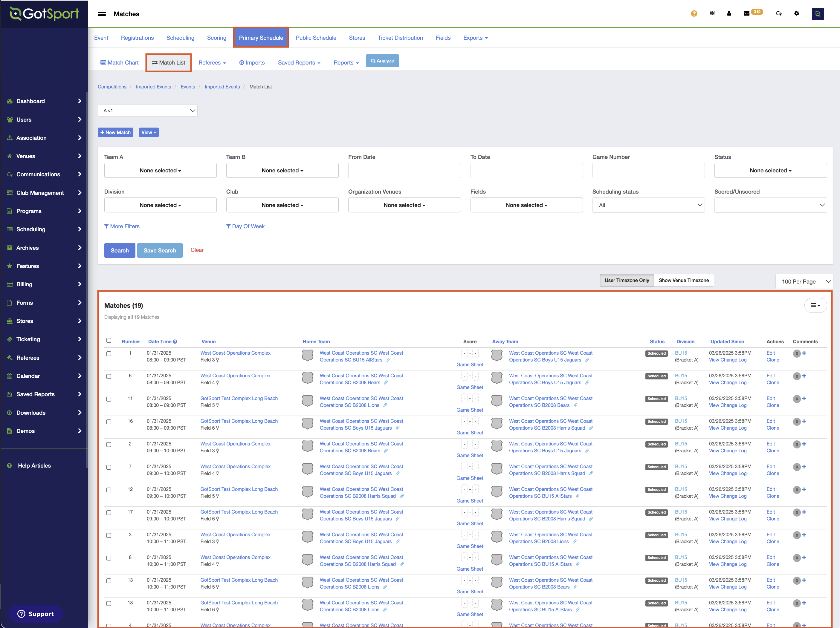The image size is (840, 628).
Task: Open View Change Log for match 1
Action: [x=727, y=360]
